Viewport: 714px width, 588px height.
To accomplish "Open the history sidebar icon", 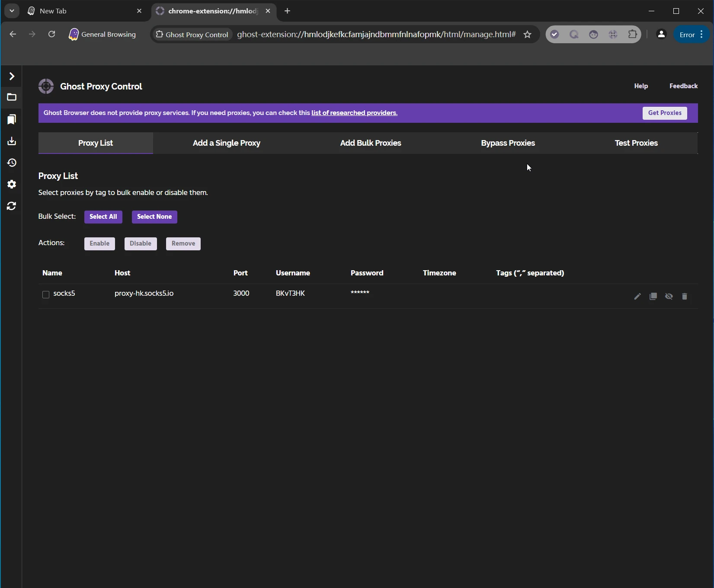I will (12, 163).
